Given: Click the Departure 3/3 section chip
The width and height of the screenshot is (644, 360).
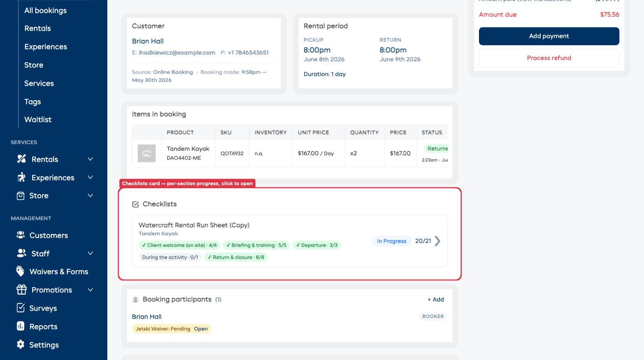Looking at the screenshot, I should point(317,245).
